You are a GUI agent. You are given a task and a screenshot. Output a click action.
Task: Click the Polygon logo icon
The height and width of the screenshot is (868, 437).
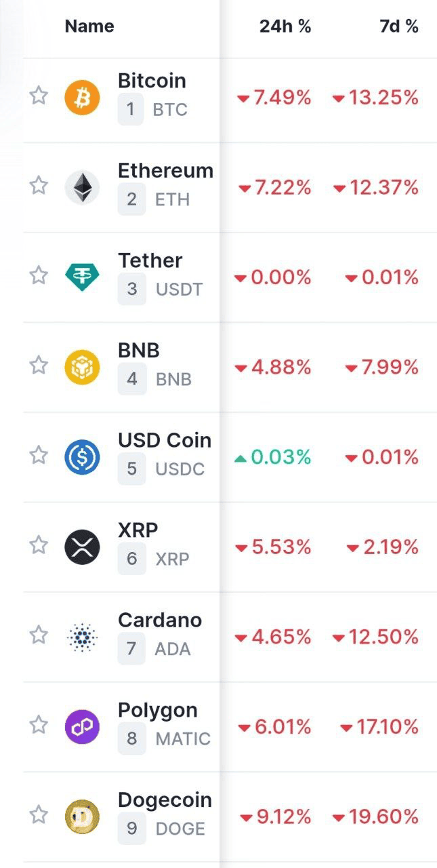(82, 726)
